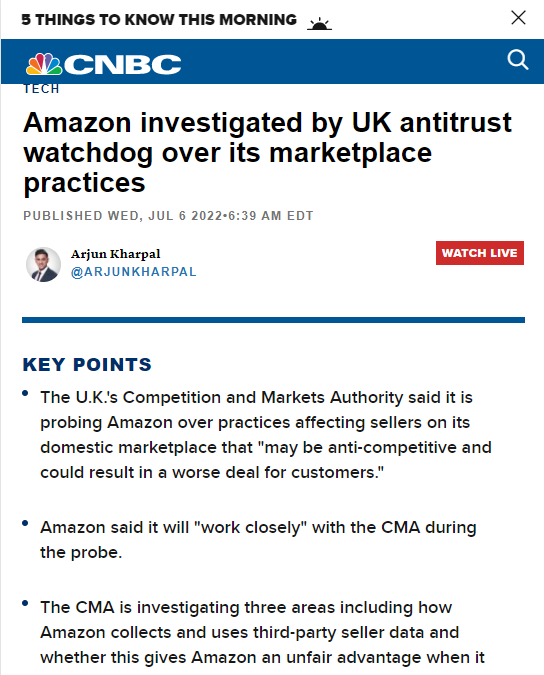The height and width of the screenshot is (675, 544).
Task: Click the KEY POINTS heading
Action: pos(87,365)
